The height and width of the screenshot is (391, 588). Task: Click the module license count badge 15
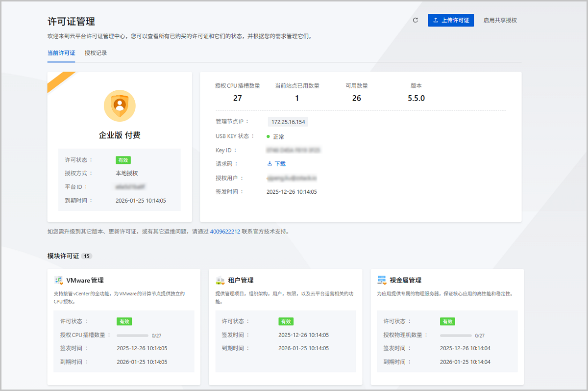pyautogui.click(x=87, y=256)
